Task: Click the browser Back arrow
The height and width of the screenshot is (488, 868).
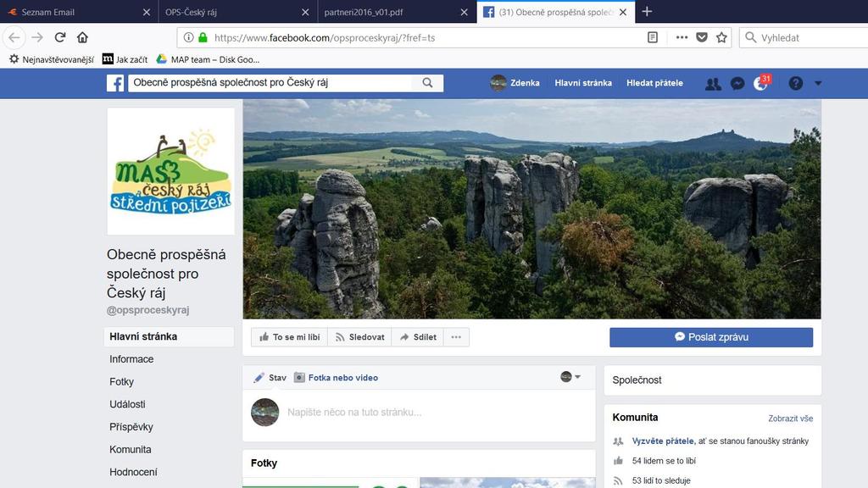Action: pos(14,37)
